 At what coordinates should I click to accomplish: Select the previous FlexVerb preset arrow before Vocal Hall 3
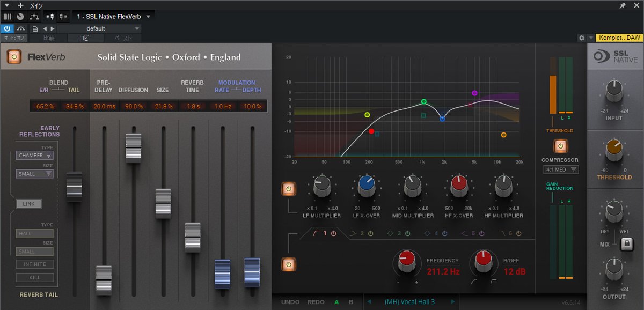tap(369, 302)
